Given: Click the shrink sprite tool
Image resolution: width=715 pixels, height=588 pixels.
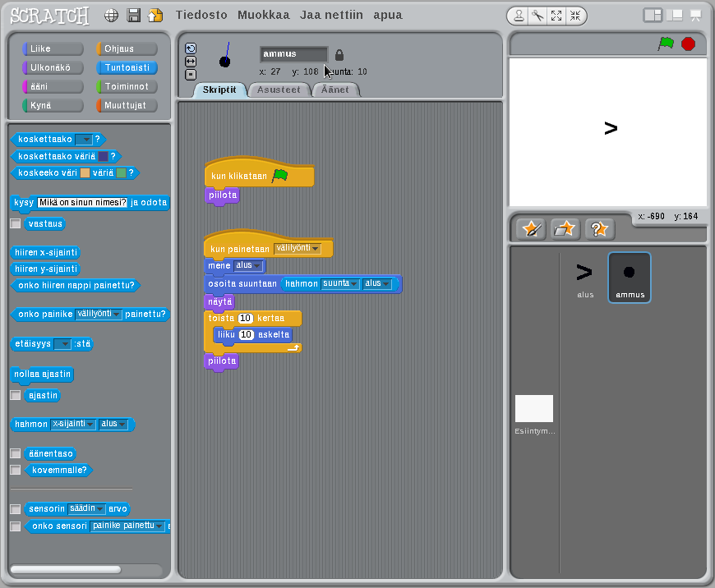Looking at the screenshot, I should tap(575, 16).
